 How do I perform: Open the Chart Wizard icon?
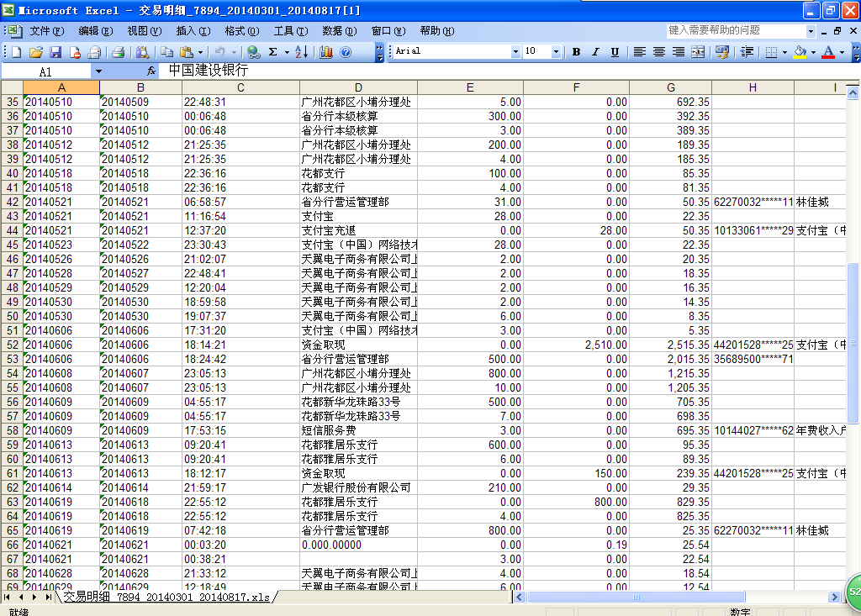(325, 52)
